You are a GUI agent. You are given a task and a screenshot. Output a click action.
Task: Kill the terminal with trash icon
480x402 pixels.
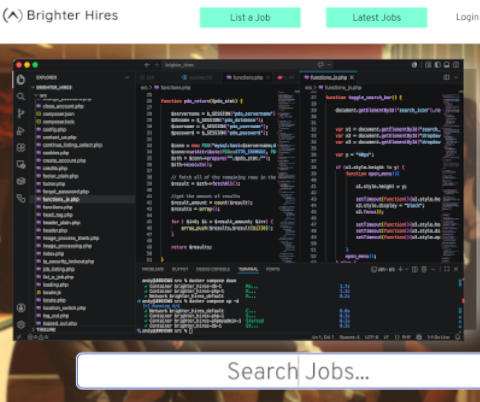(424, 269)
